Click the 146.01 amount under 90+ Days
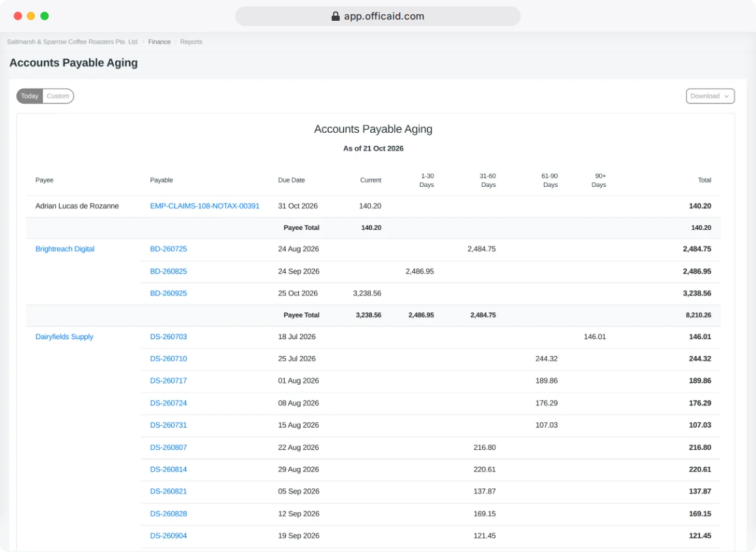This screenshot has height=552, width=756. pyautogui.click(x=595, y=337)
